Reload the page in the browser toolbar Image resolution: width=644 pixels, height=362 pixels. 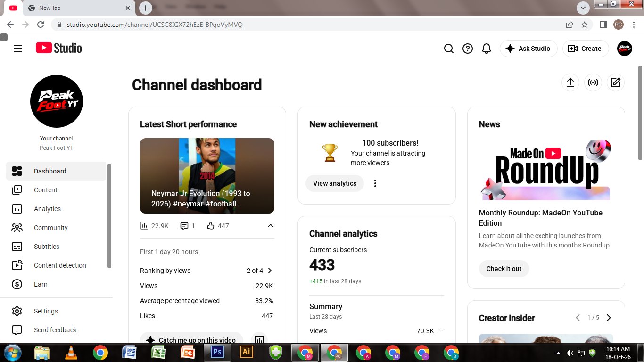41,25
